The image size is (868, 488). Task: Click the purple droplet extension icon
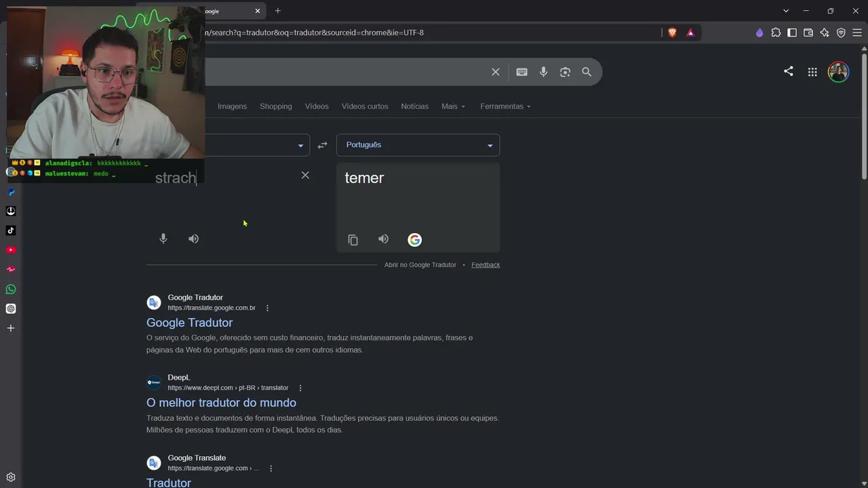(x=759, y=33)
